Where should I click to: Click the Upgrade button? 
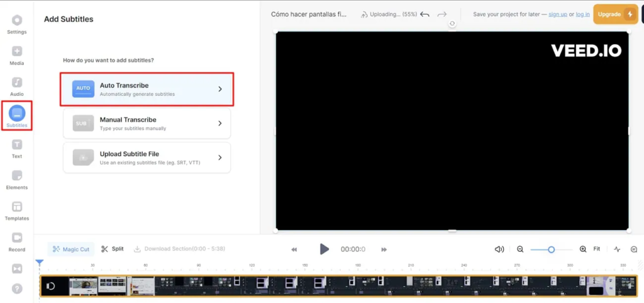[x=615, y=14]
